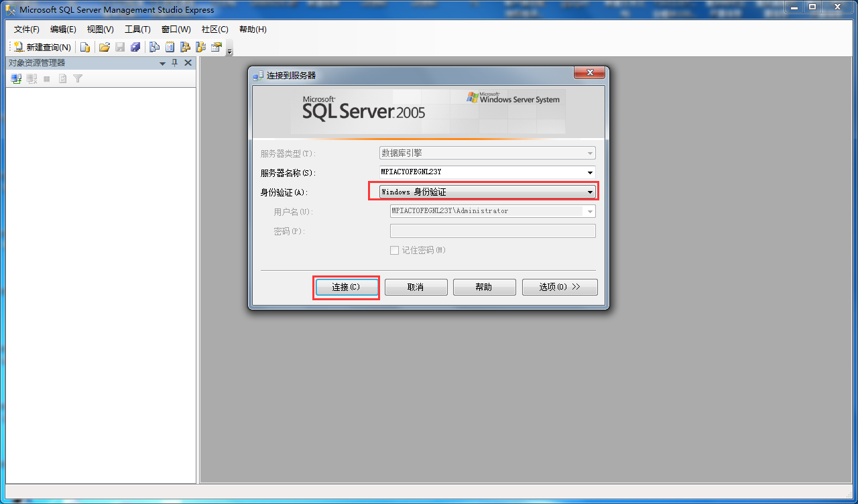Open the 社区(C) menu
This screenshot has width=858, height=504.
tap(214, 29)
